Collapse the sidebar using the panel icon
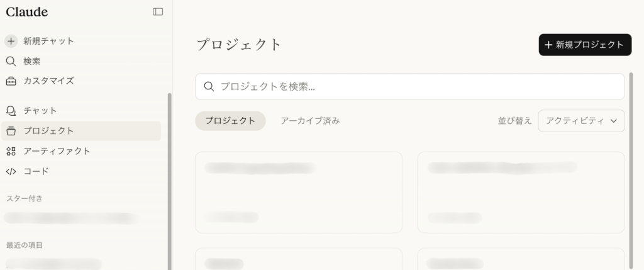Viewport: 644px width, 270px height. tap(158, 11)
